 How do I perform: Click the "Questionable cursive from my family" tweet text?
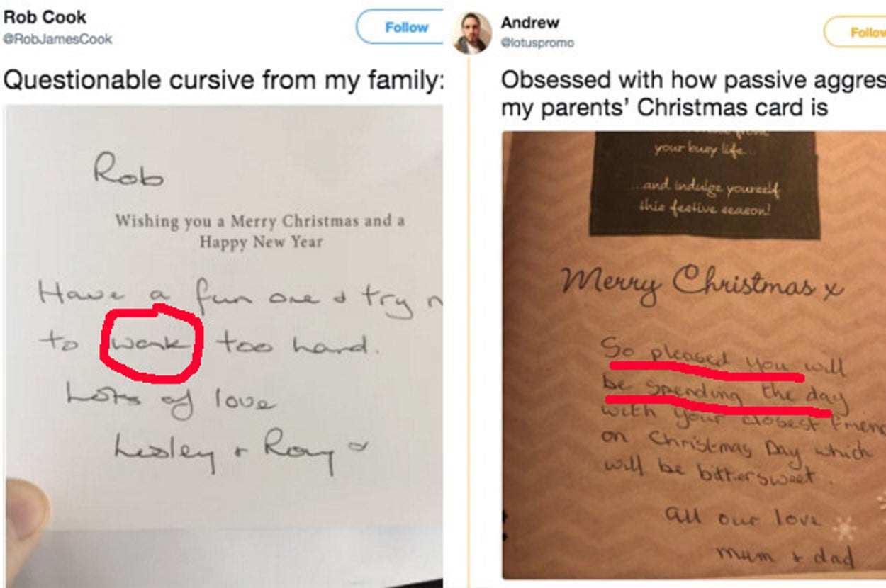click(223, 79)
